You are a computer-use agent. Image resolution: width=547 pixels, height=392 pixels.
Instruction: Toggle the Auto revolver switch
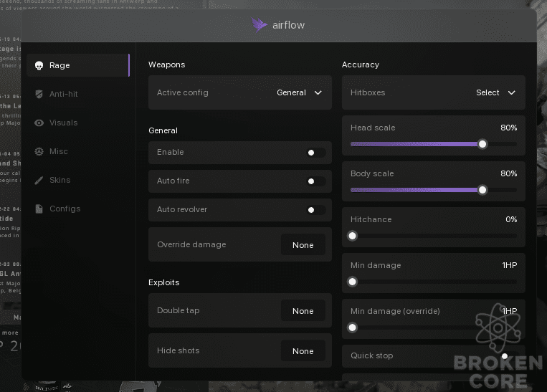tap(315, 209)
